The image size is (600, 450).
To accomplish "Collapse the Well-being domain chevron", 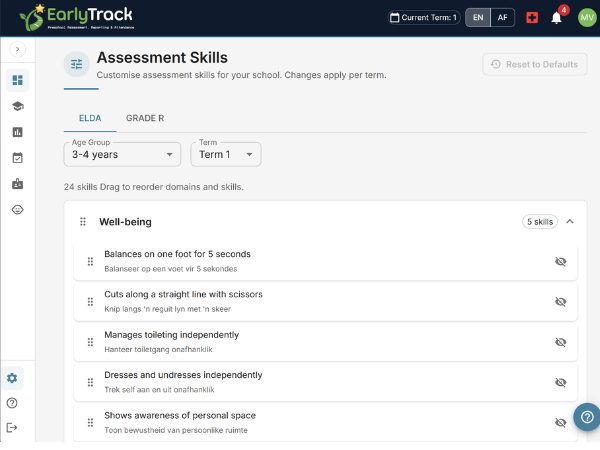I will click(x=570, y=222).
